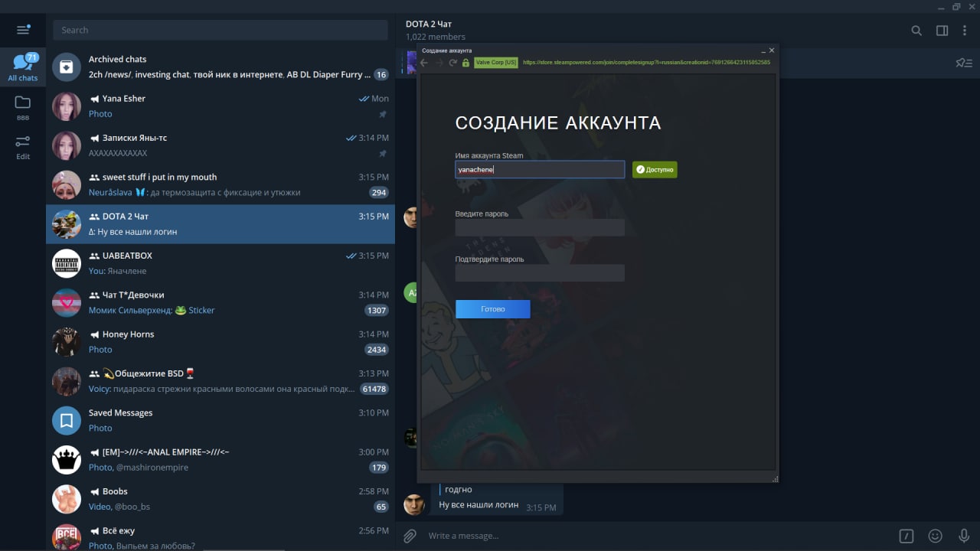Search inside the DOTA 2 chat
Image resolution: width=980 pixels, height=551 pixels.
tap(916, 31)
